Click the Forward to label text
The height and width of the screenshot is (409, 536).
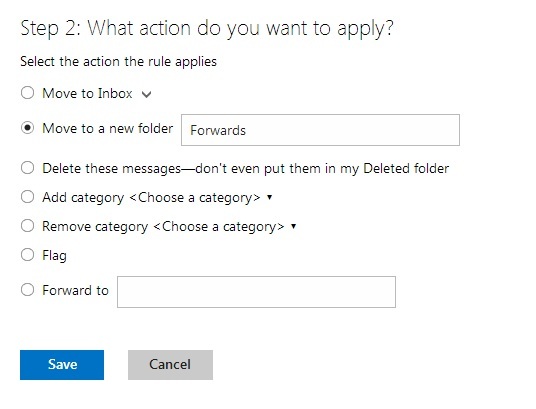click(75, 290)
